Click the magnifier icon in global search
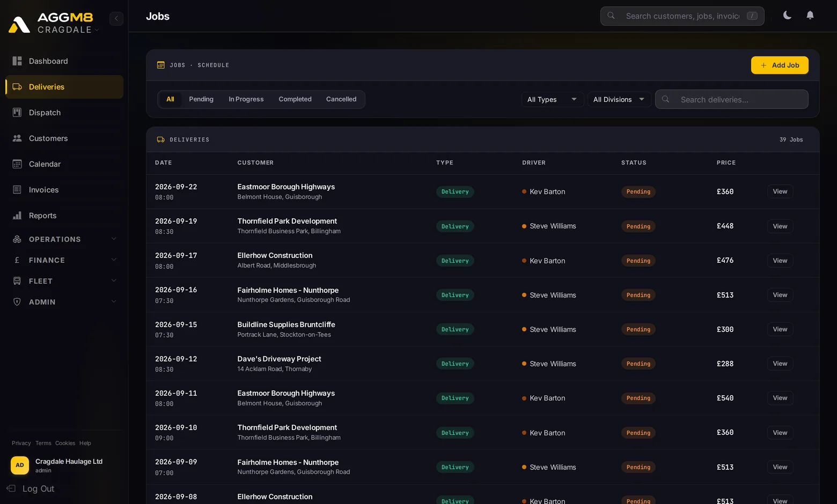Viewport: 837px width, 504px height. coord(611,16)
